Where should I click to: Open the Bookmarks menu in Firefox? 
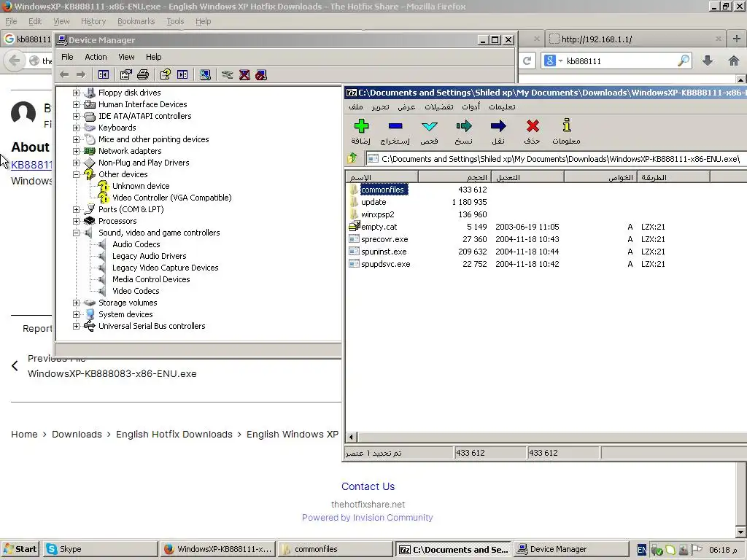click(x=136, y=21)
